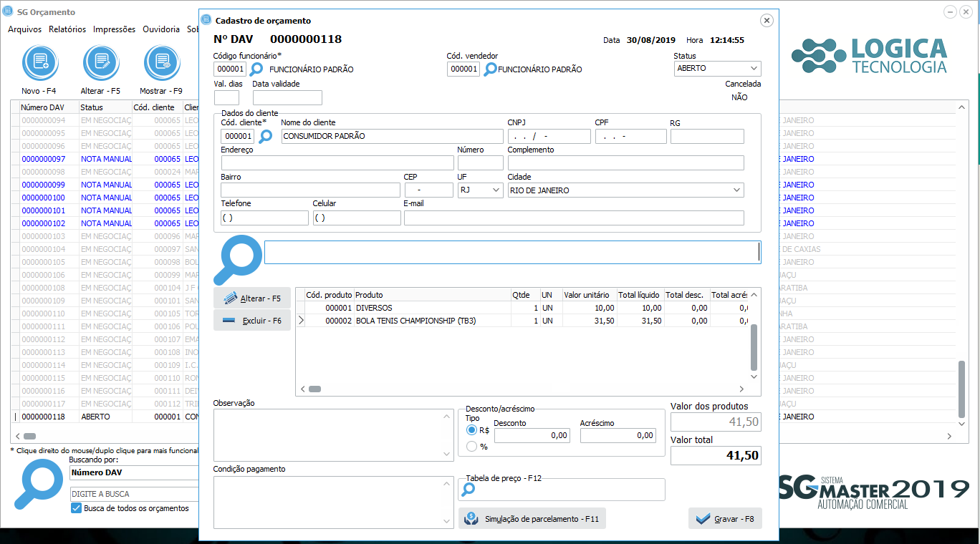This screenshot has width=980, height=544.
Task: Select the % discount type radio
Action: [471, 447]
